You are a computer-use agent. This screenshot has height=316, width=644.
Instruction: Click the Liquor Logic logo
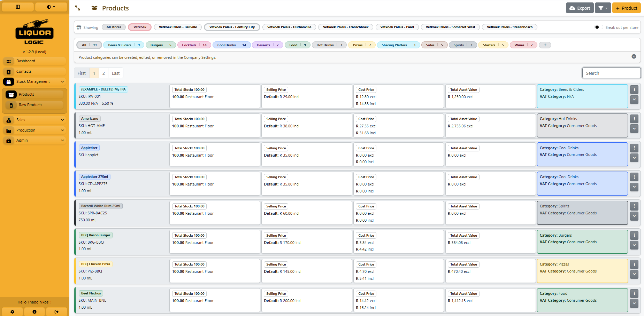click(34, 32)
